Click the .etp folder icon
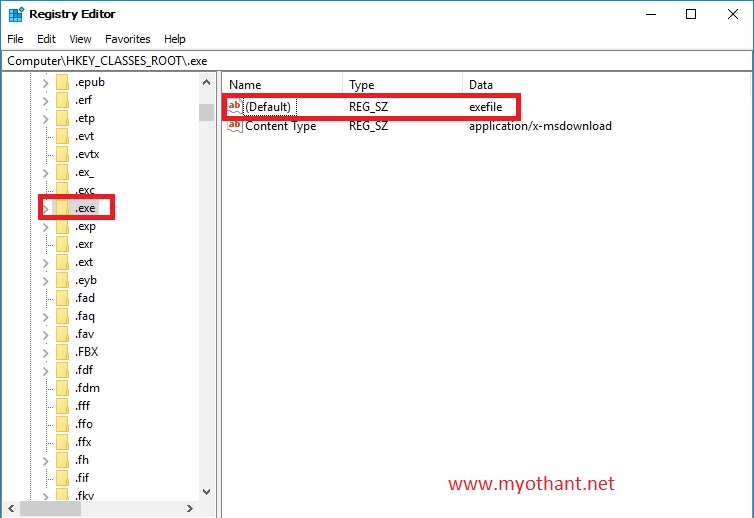This screenshot has height=518, width=754. [x=63, y=118]
